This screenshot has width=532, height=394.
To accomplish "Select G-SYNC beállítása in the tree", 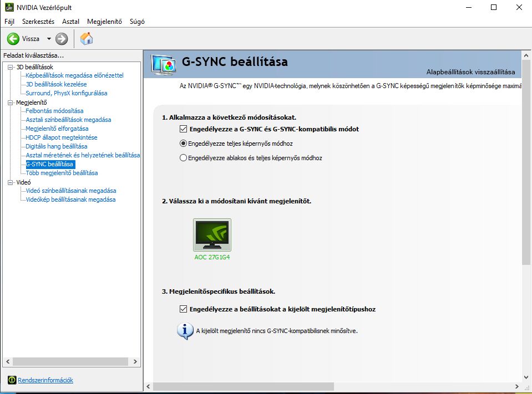I will [x=50, y=164].
